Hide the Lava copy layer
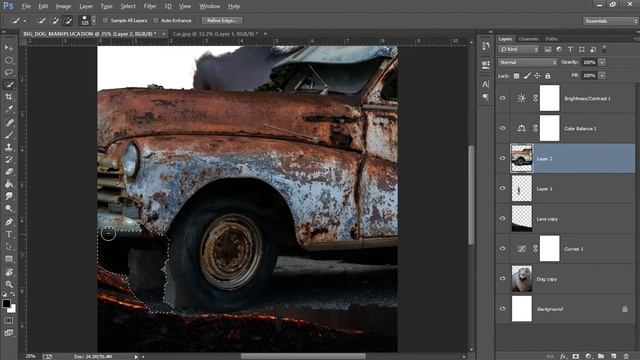Screen dimensions: 640x360 point(502,218)
